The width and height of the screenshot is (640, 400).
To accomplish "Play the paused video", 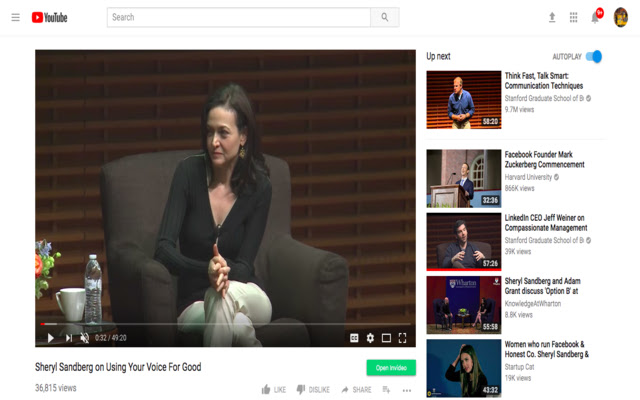I will click(51, 338).
